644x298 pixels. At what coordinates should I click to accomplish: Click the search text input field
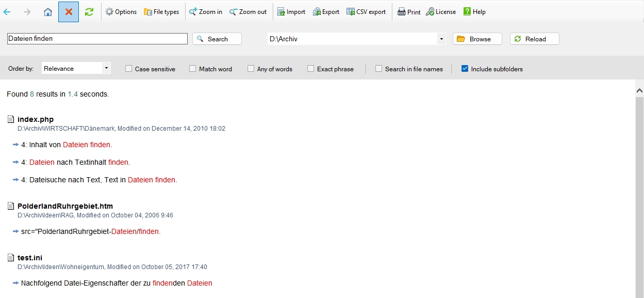coord(97,39)
